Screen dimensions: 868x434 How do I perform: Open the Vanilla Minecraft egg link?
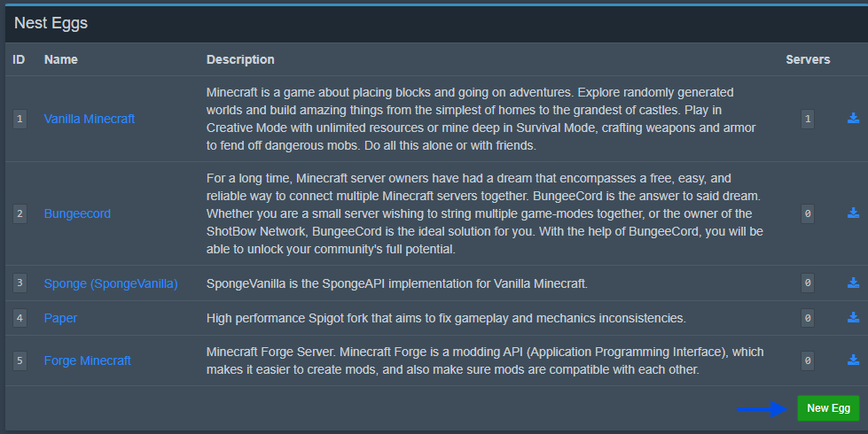click(90, 119)
